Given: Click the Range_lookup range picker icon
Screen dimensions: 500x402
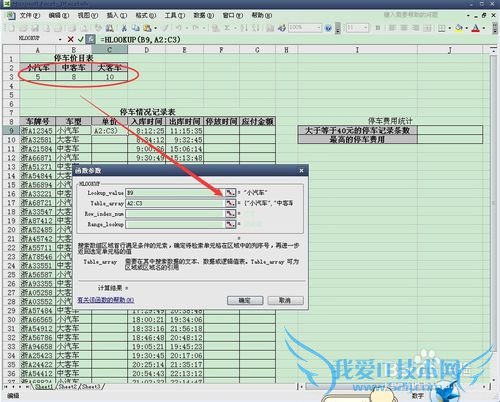Looking at the screenshot, I should tap(230, 224).
